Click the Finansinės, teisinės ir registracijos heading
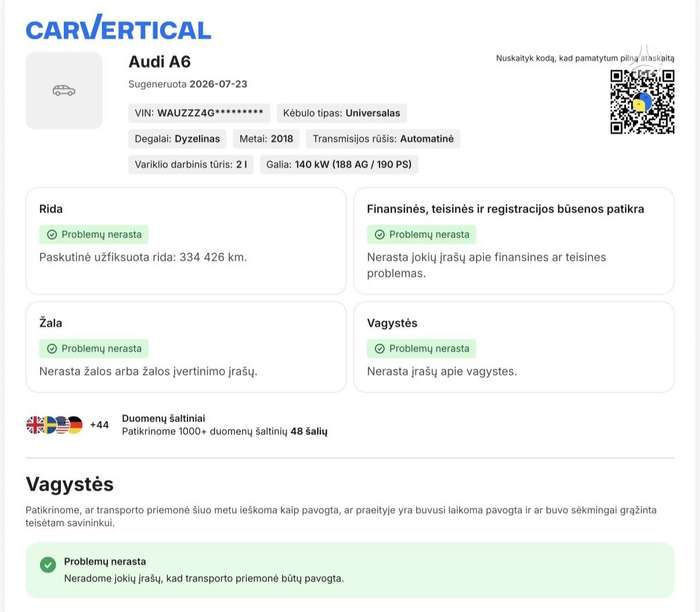The height and width of the screenshot is (612, 700). [505, 209]
